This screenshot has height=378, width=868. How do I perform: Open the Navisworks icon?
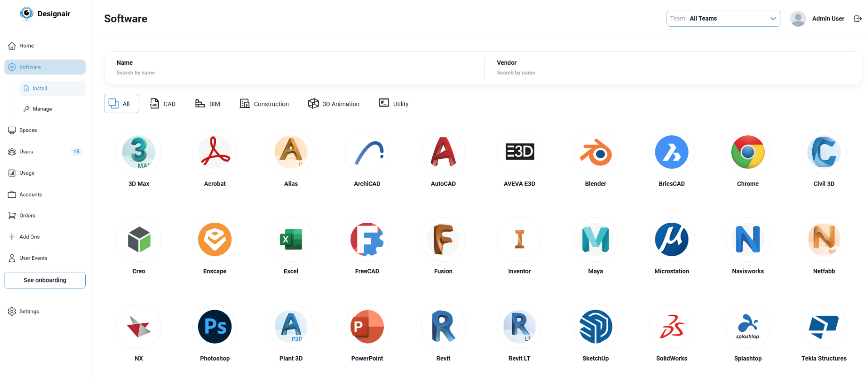(748, 239)
